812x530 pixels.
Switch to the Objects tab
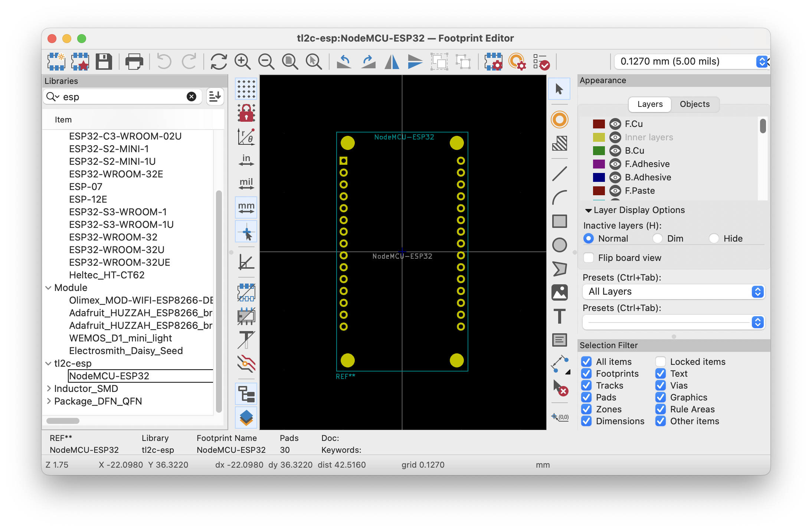click(x=694, y=104)
